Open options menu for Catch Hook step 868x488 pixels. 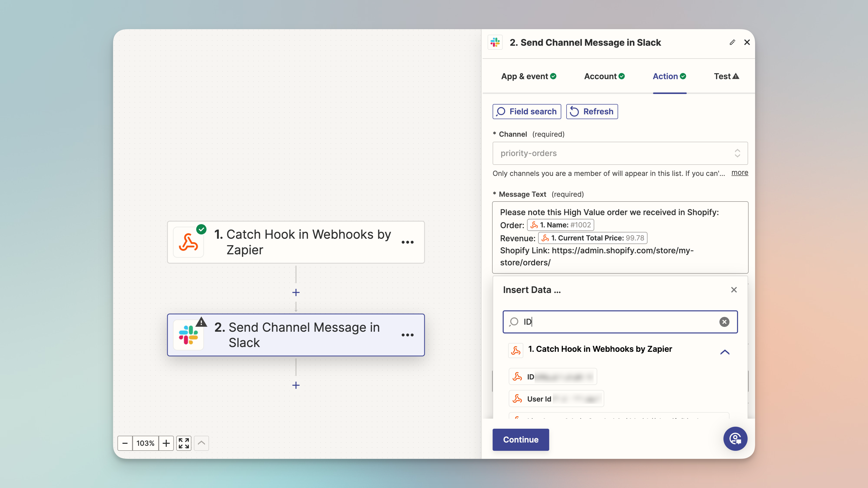[407, 242]
